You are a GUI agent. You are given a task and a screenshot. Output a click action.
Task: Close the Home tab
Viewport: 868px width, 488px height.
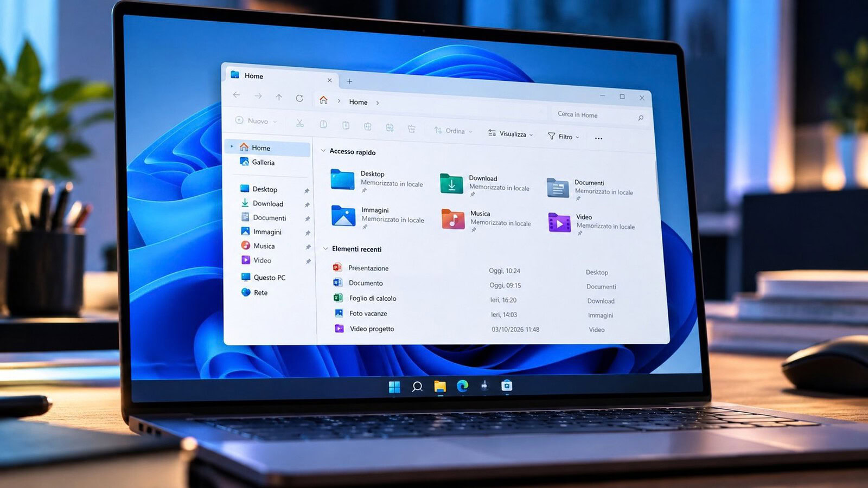[329, 80]
